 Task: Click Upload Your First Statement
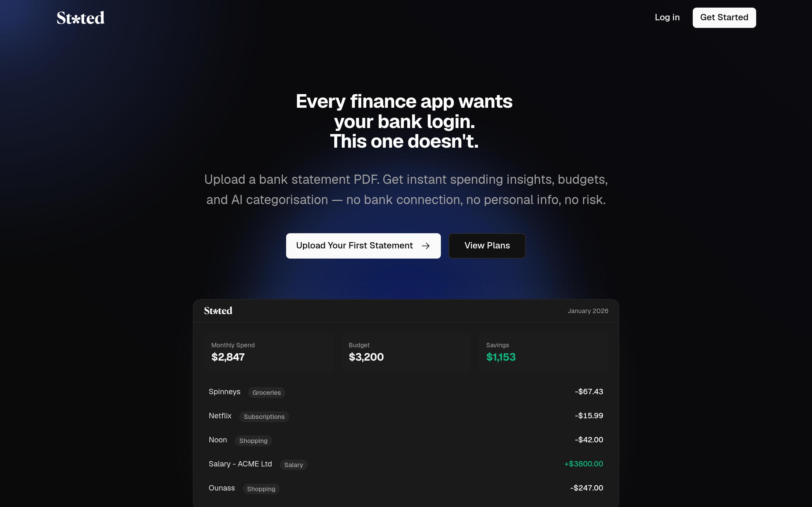click(x=363, y=246)
